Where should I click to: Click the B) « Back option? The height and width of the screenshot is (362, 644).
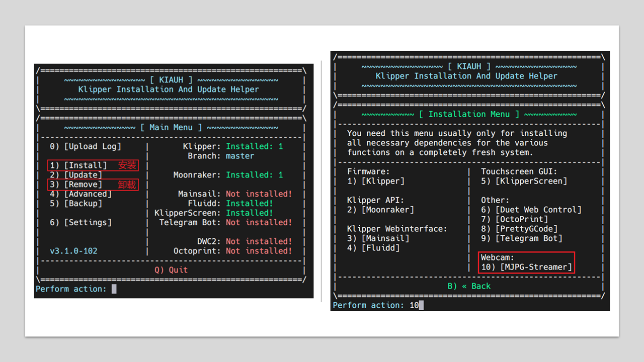(x=469, y=286)
